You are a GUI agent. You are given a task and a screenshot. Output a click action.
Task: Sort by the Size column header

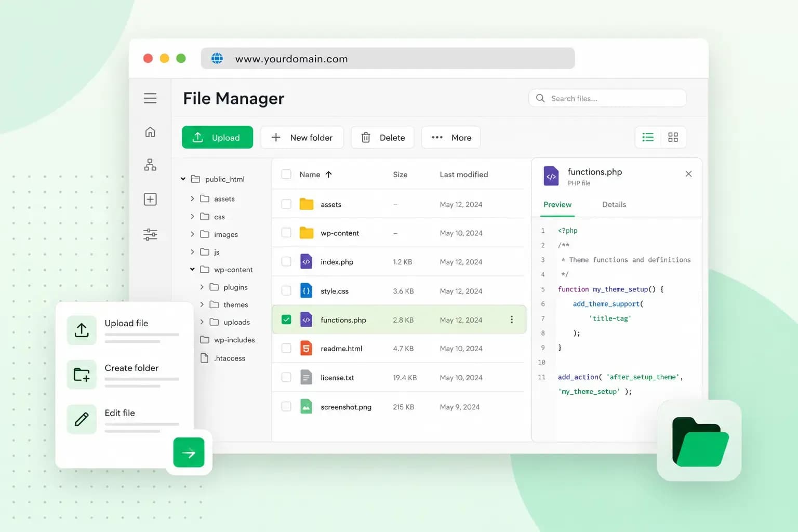(x=400, y=175)
